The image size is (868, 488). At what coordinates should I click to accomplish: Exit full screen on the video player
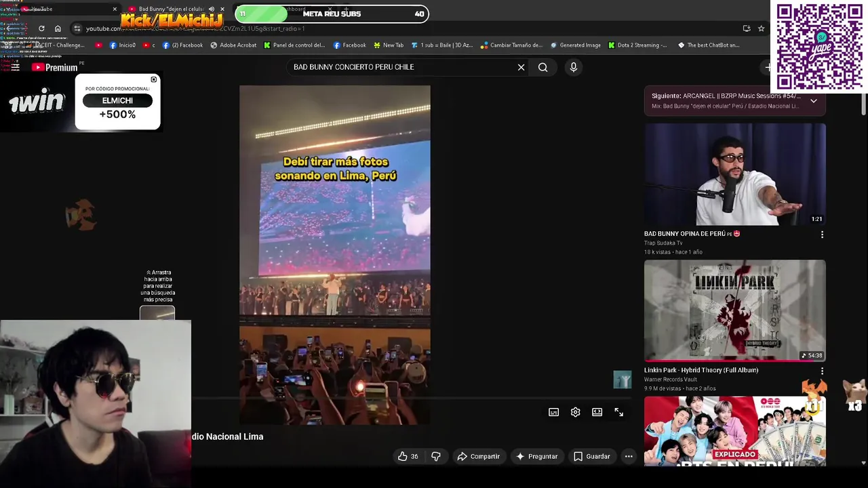[x=618, y=412]
